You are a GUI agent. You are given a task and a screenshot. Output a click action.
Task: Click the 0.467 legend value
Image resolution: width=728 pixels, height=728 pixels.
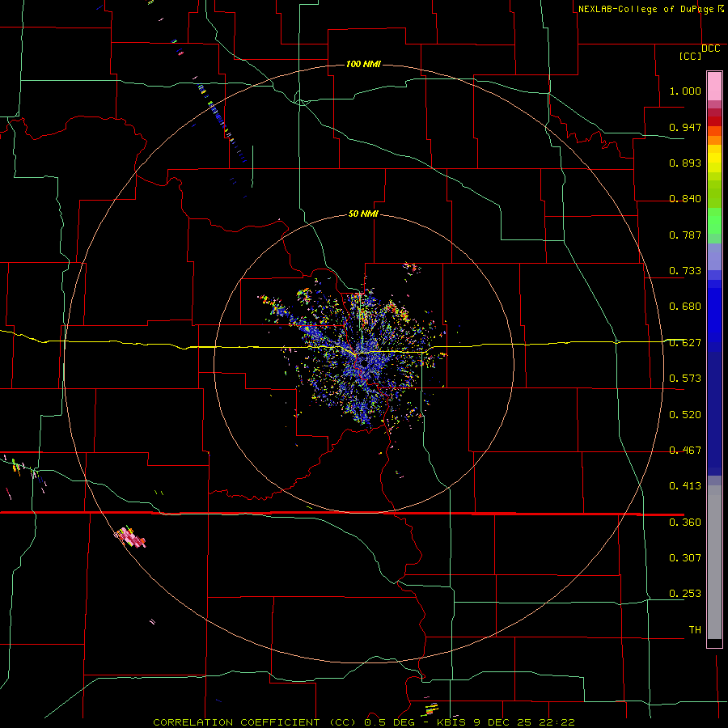coord(685,451)
